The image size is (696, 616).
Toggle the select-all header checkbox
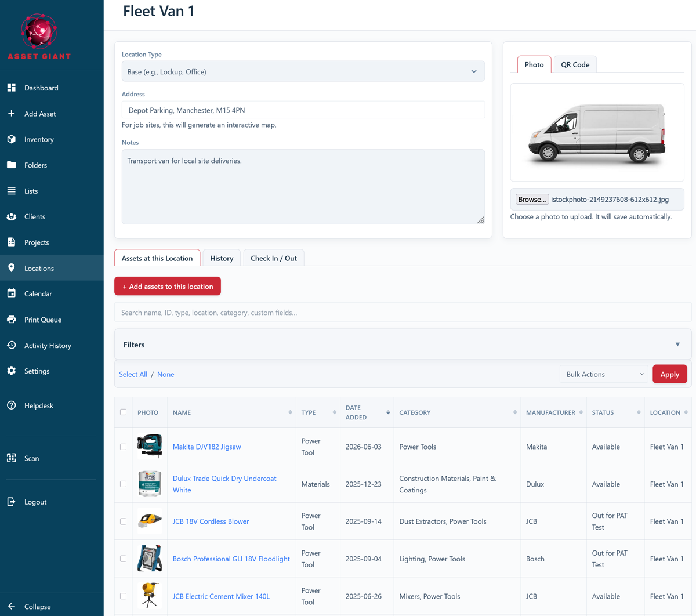pyautogui.click(x=123, y=412)
